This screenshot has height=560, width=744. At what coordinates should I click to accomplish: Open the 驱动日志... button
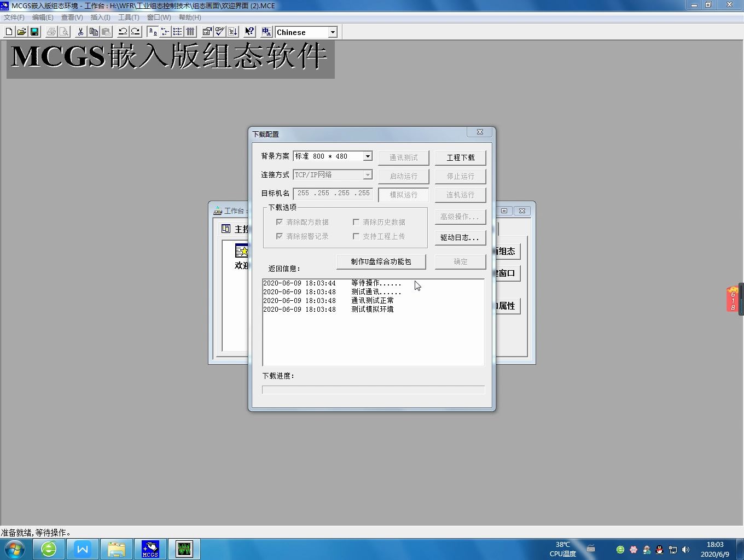[x=461, y=237]
